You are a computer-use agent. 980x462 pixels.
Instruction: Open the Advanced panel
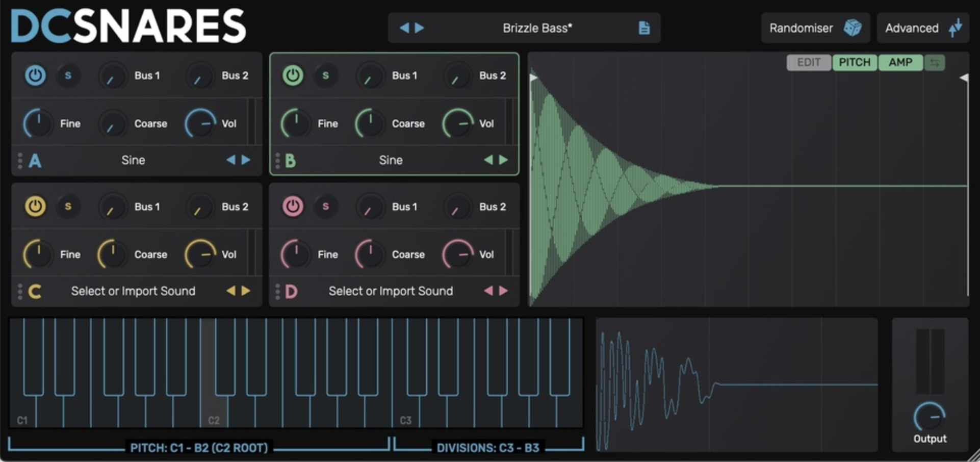[x=922, y=28]
